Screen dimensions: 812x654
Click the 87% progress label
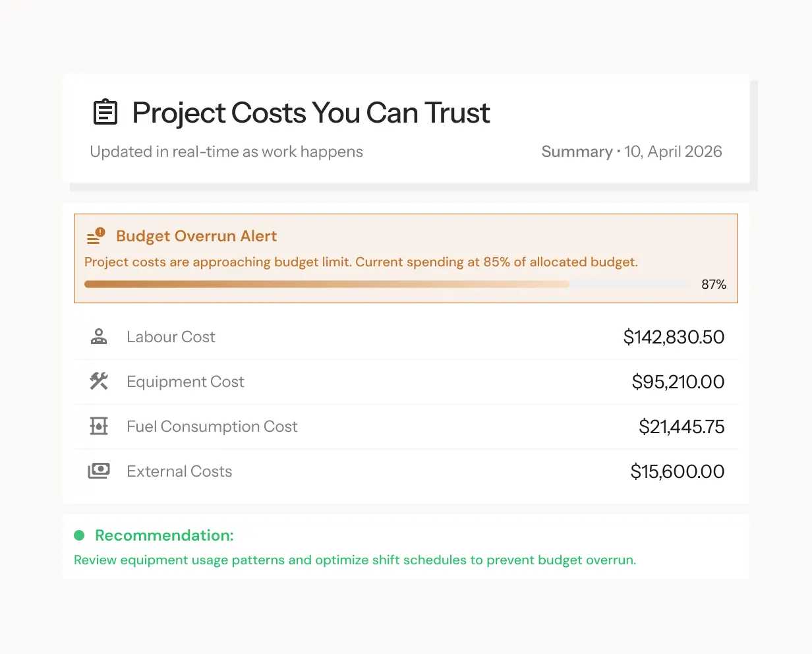coord(714,285)
